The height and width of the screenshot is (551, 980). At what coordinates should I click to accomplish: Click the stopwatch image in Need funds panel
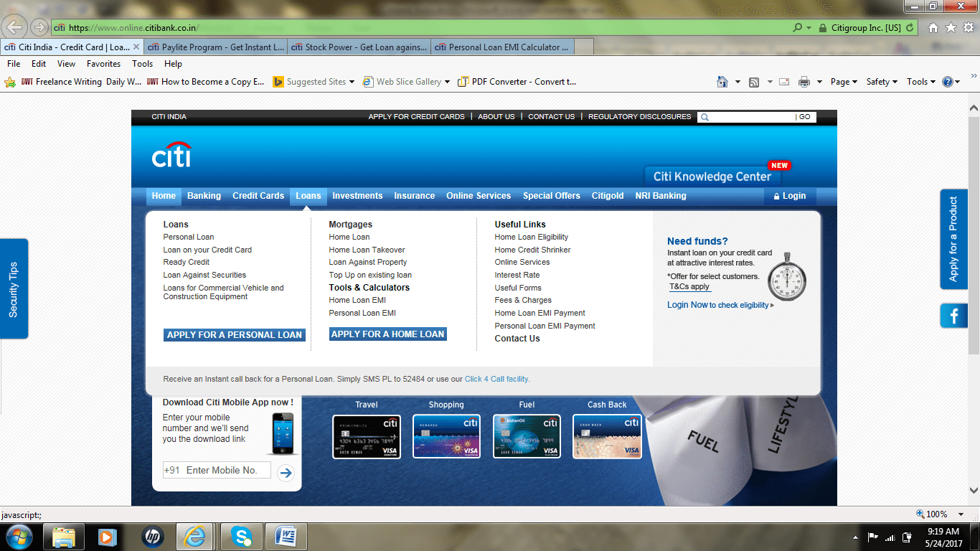[786, 276]
